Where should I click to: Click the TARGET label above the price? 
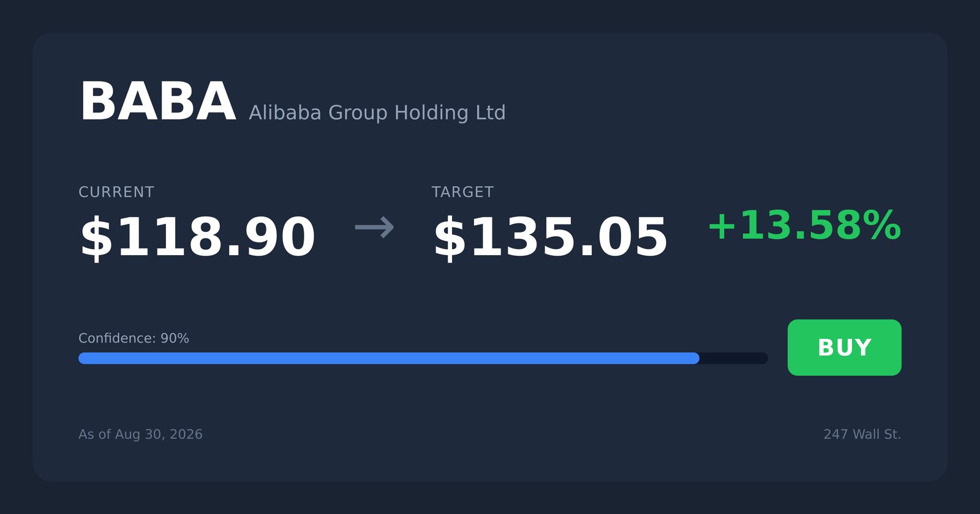pyautogui.click(x=462, y=192)
